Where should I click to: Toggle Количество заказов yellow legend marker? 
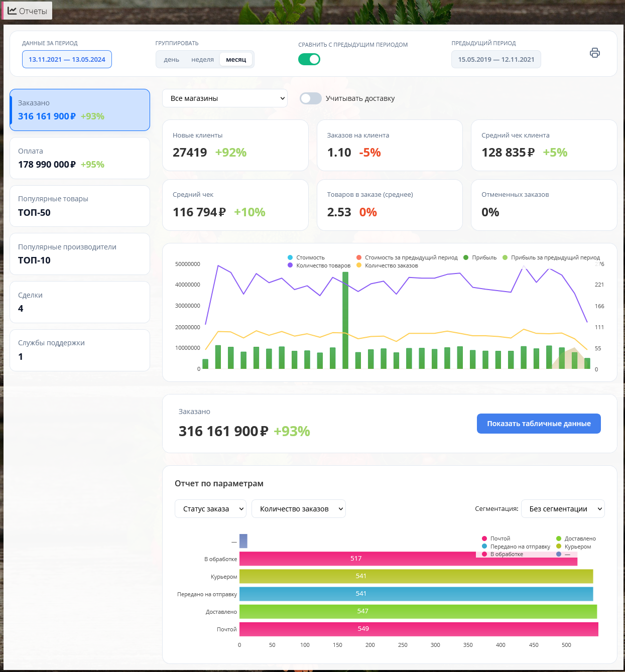[x=359, y=265]
